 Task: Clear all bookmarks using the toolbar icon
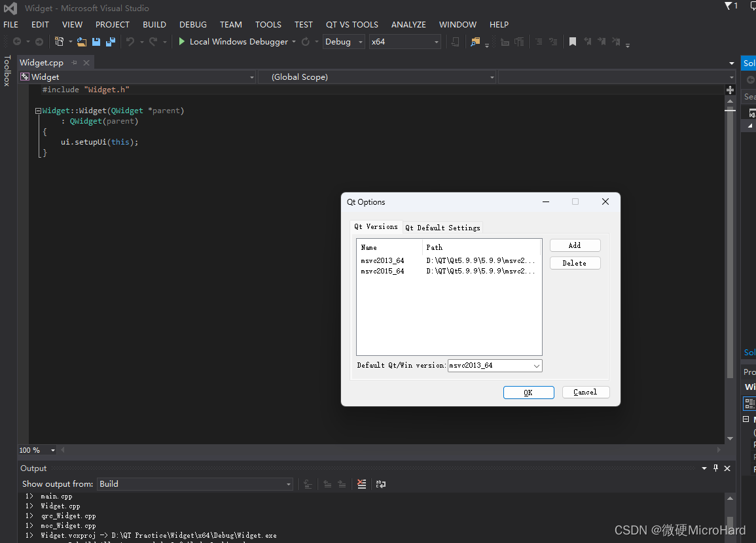616,41
